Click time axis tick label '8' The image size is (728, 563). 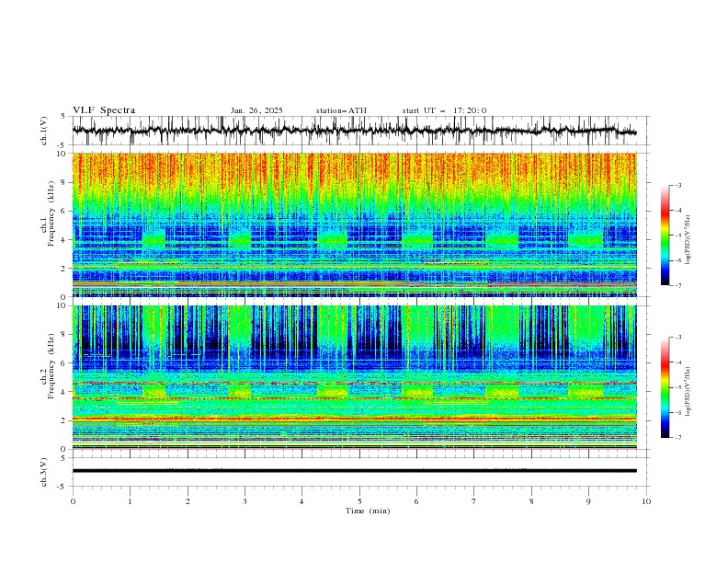point(531,501)
